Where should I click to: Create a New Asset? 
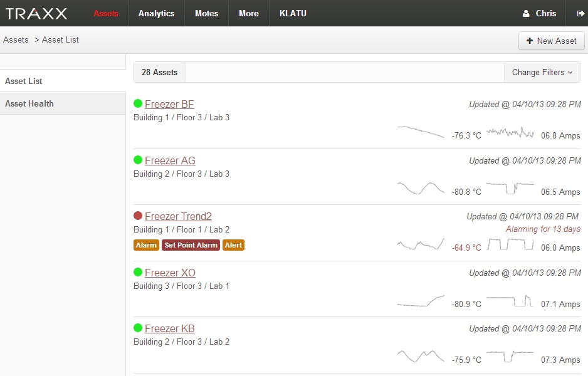[x=551, y=41]
